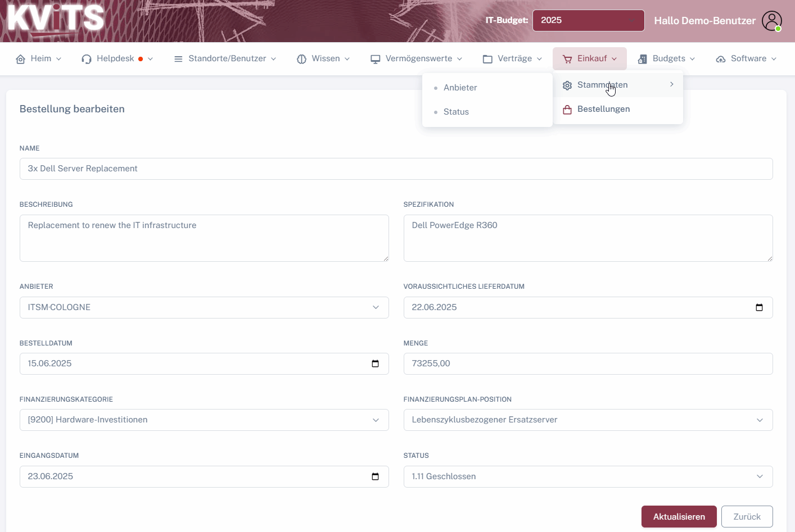Click the Wissen brain icon

tap(301, 59)
